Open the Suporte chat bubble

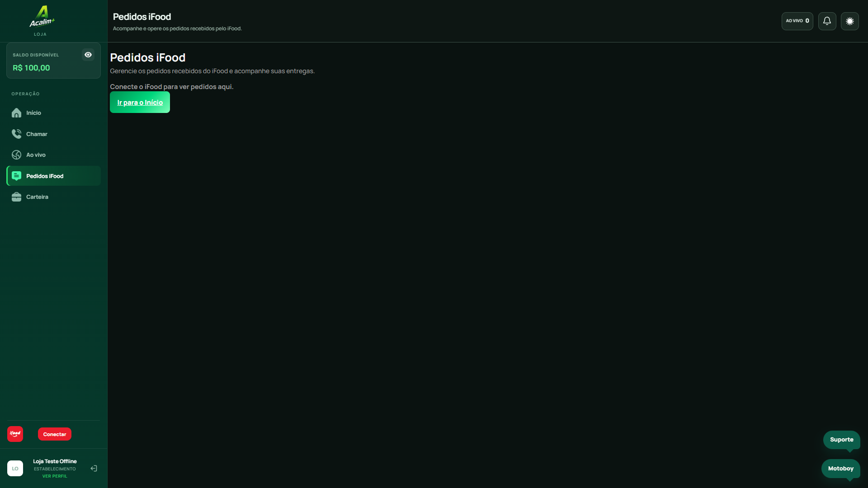[x=842, y=440]
